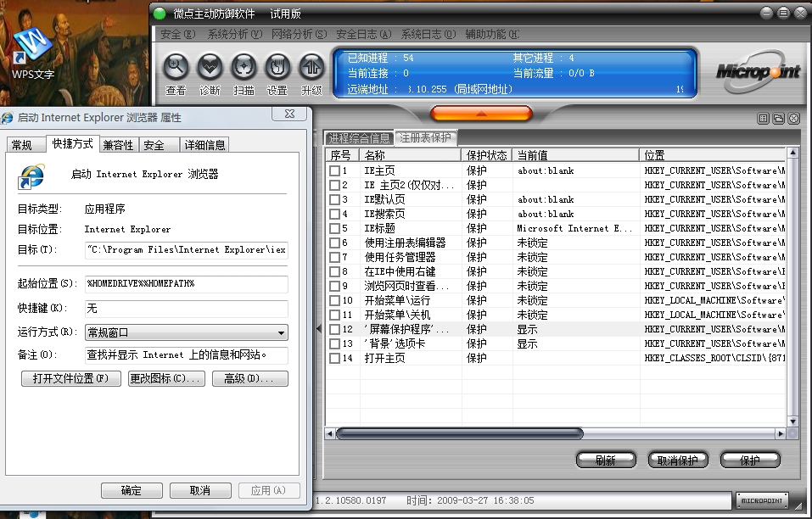Screen dimensions: 812x519
Task: Click the 快捷键(K) input field
Action: coord(187,309)
